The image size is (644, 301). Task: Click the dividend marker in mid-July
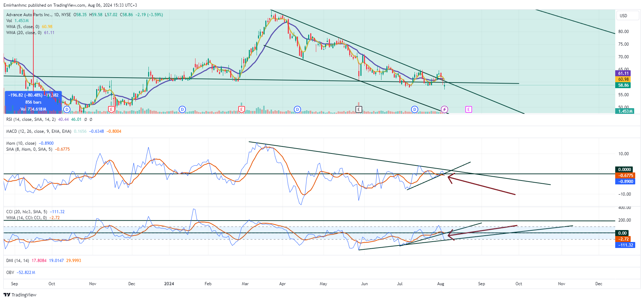pyautogui.click(x=414, y=110)
